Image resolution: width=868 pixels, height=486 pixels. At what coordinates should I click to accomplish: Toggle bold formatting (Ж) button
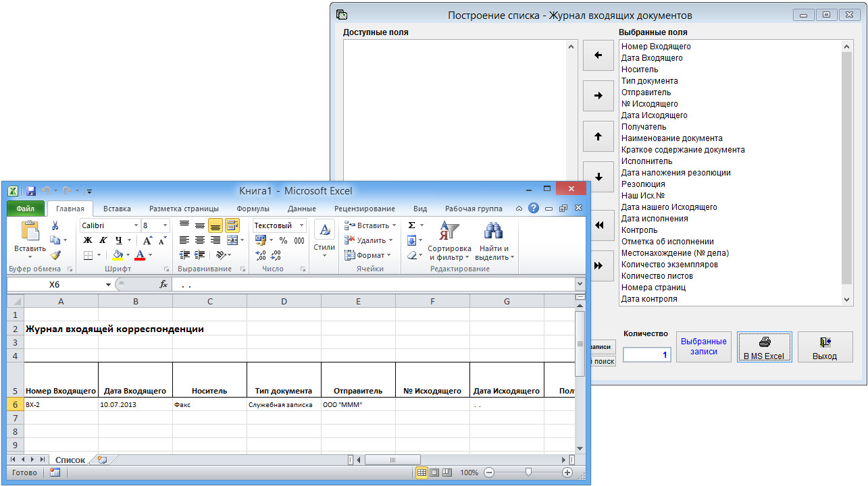pyautogui.click(x=87, y=240)
